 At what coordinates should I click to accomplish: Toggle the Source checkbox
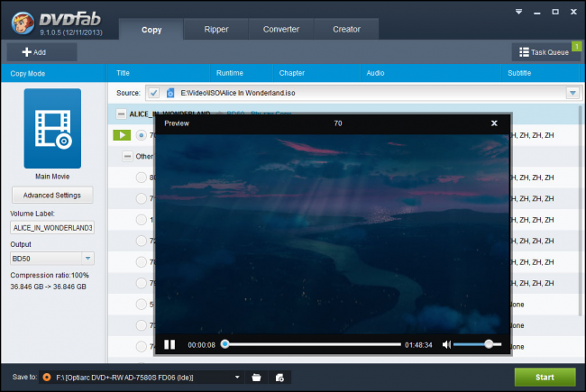coord(153,93)
